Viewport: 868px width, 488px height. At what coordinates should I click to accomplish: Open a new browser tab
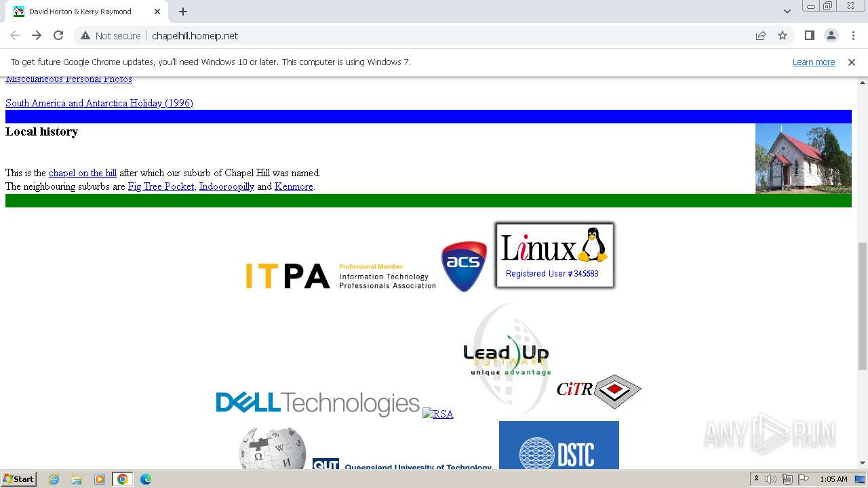click(183, 12)
